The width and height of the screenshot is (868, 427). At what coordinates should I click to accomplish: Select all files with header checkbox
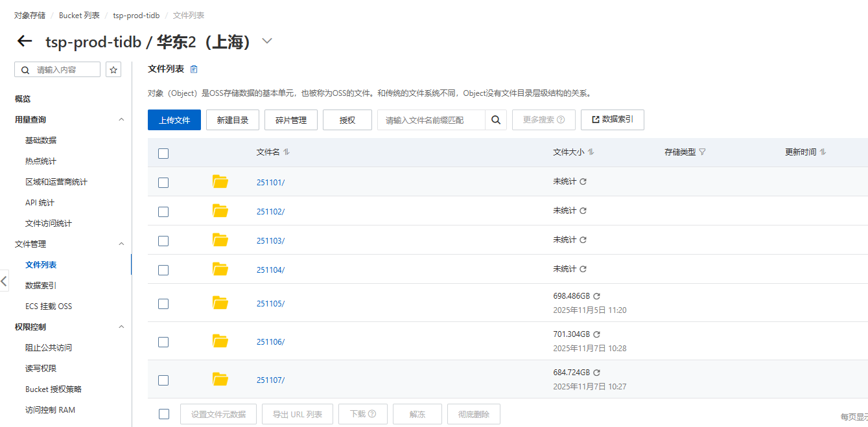[x=163, y=154]
